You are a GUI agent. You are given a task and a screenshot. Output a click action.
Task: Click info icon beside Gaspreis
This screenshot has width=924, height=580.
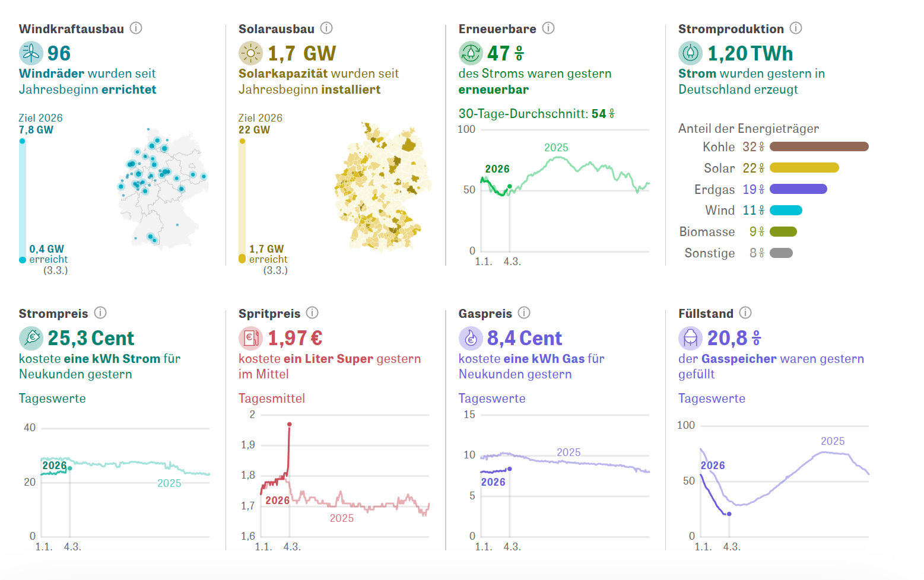point(524,313)
